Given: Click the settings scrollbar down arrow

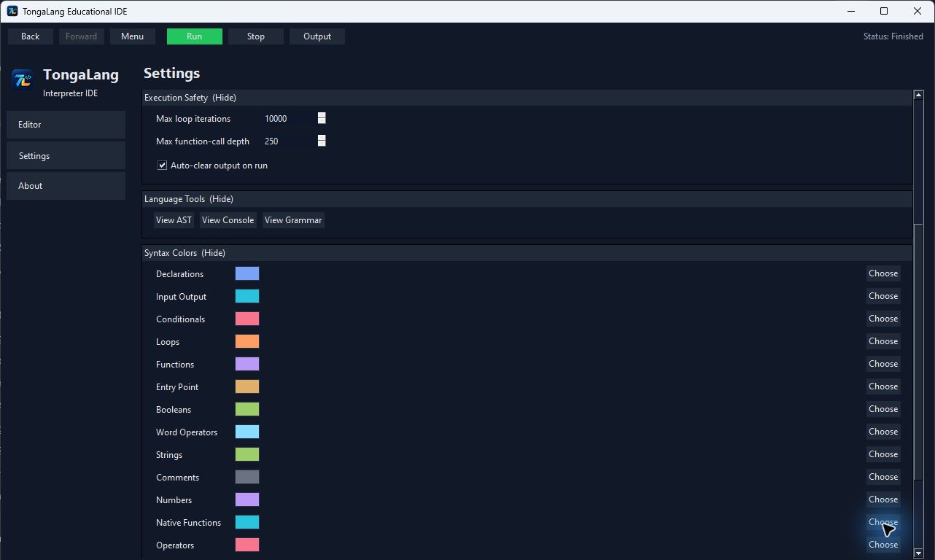Looking at the screenshot, I should point(918,553).
